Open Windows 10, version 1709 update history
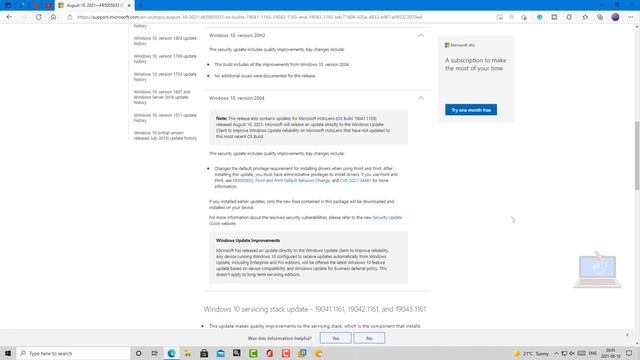This screenshot has width=640, height=360. tap(165, 59)
